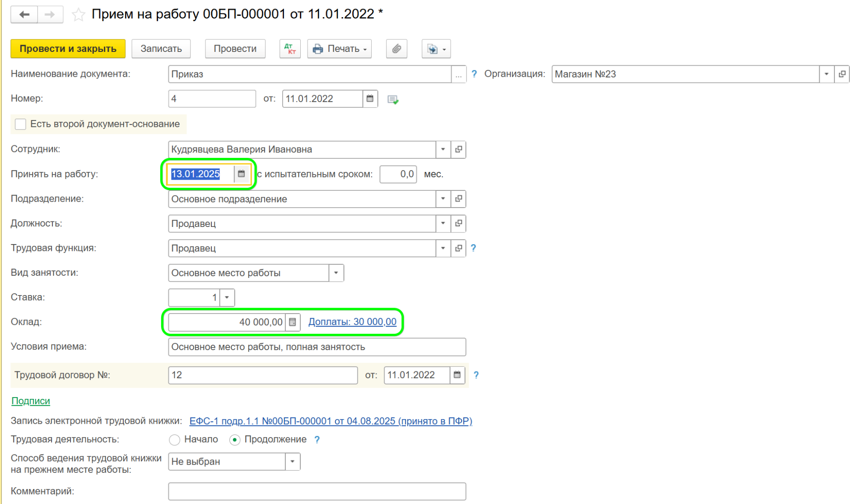Click the paperclip attachments icon
This screenshot has height=504, width=867.
point(396,49)
